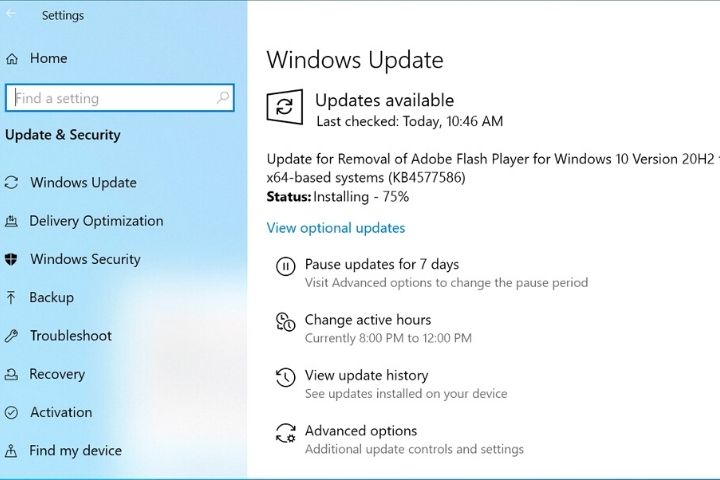Open the View optional updates link
The image size is (720, 480).
[x=335, y=228]
